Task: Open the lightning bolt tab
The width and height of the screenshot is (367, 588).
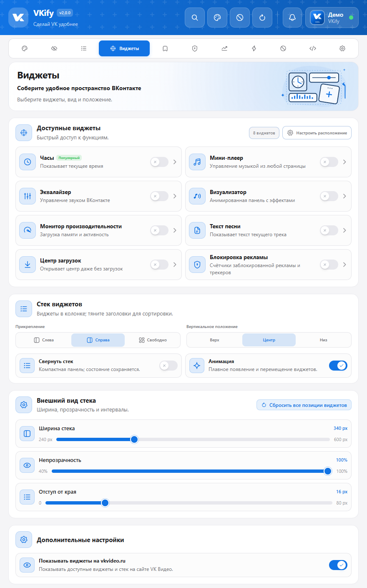Action: click(254, 48)
